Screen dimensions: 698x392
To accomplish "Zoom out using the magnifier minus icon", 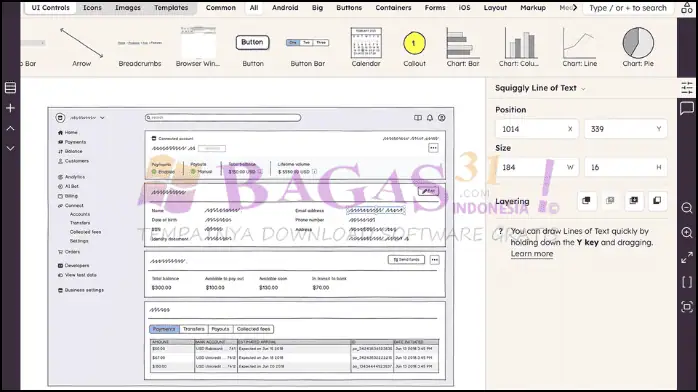I will 687,208.
